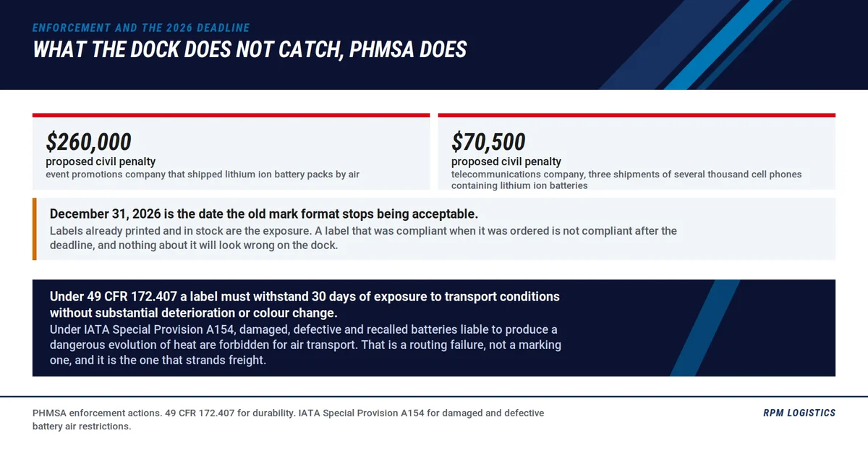Click the $70,500 penalty figure
The height and width of the screenshot is (454, 868).
click(x=488, y=142)
